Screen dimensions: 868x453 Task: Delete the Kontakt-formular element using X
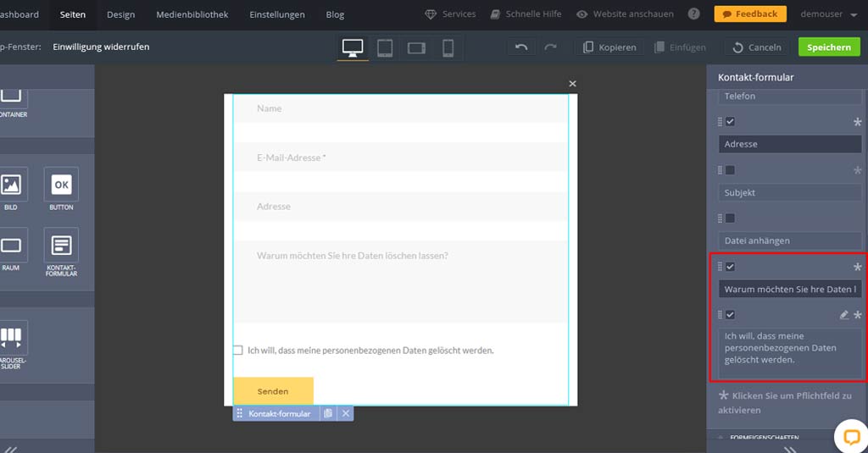click(x=345, y=413)
